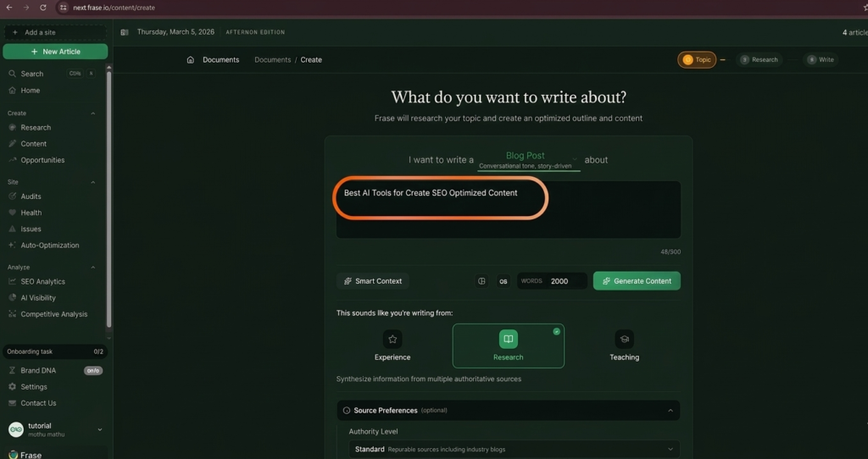Click the address bar URL next.frase.io
The height and width of the screenshot is (459, 868).
tap(114, 8)
